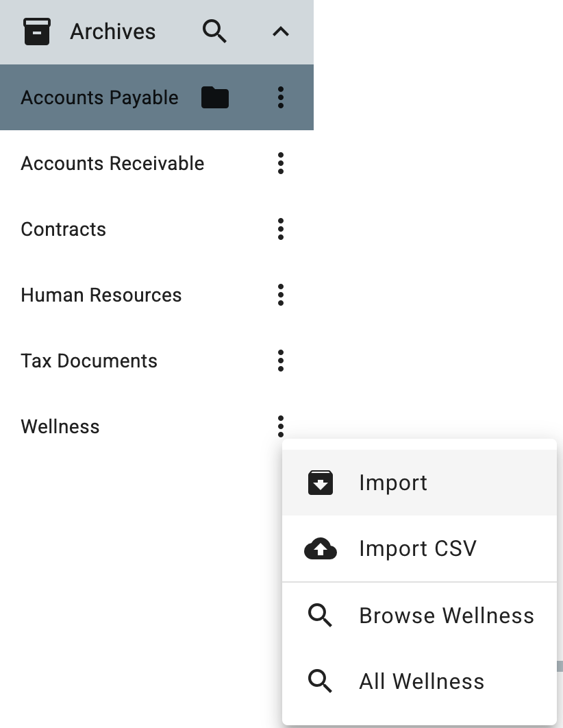Image resolution: width=563 pixels, height=728 pixels.
Task: Click the folder icon on Accounts Payable
Action: click(x=215, y=97)
